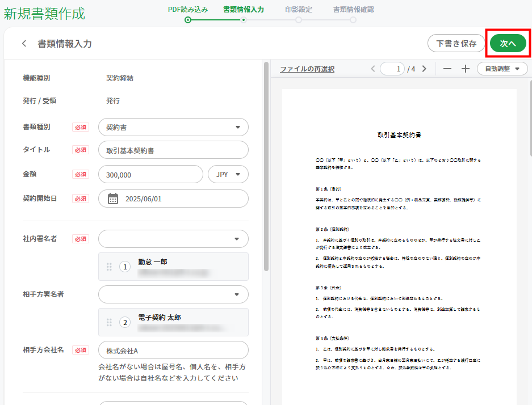Image resolution: width=532 pixels, height=405 pixels.
Task: Grab the drag handle for 電子契約 太郎
Action: (109, 322)
